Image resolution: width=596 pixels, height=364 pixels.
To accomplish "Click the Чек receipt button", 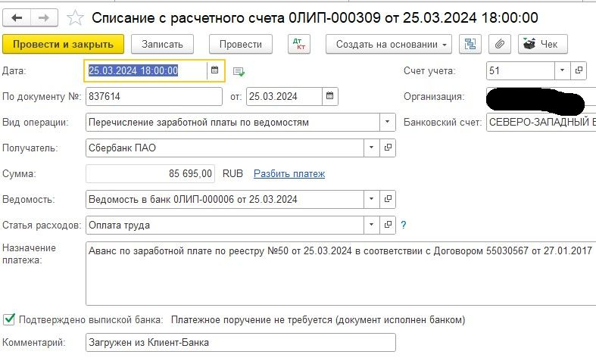I will [x=543, y=44].
